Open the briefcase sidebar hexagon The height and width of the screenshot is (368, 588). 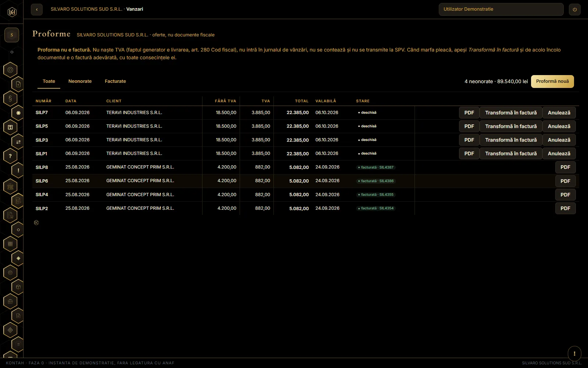[10, 301]
